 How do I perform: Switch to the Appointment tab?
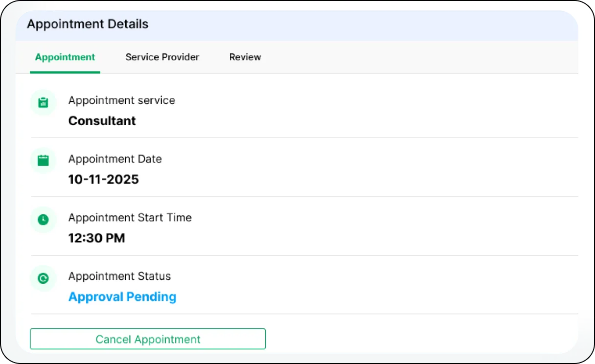click(65, 57)
